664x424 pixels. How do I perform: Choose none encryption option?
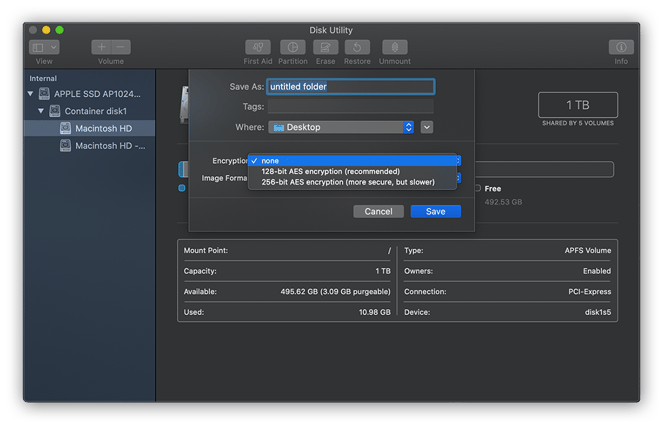352,161
